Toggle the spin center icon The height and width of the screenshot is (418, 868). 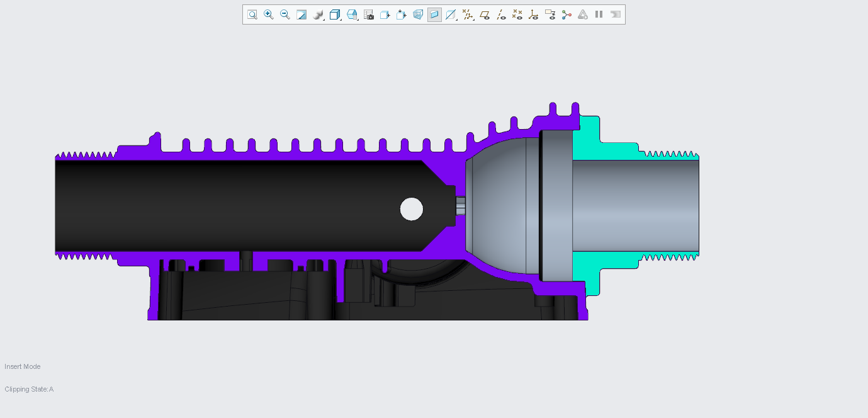pos(566,14)
